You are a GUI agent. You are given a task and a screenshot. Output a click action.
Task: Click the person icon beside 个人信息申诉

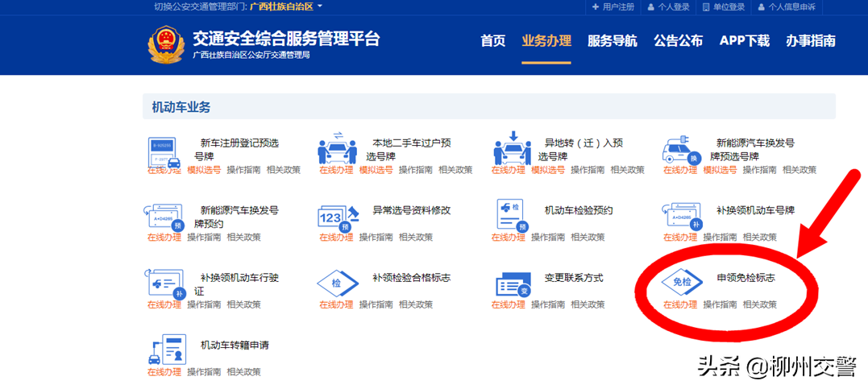coord(762,7)
